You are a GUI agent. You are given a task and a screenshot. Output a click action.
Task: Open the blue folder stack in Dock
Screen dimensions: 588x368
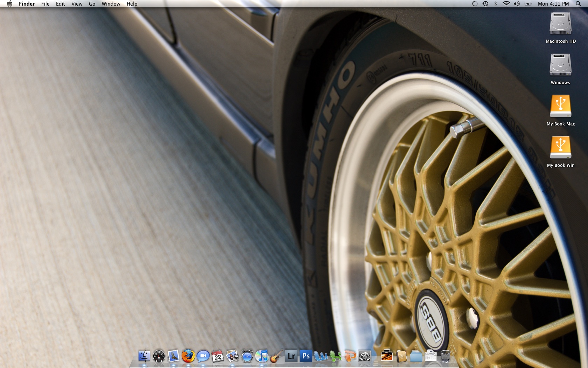[x=416, y=356]
